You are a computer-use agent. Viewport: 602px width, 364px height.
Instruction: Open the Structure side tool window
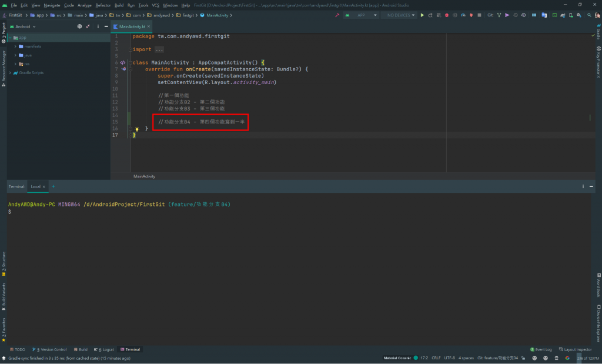point(4,264)
